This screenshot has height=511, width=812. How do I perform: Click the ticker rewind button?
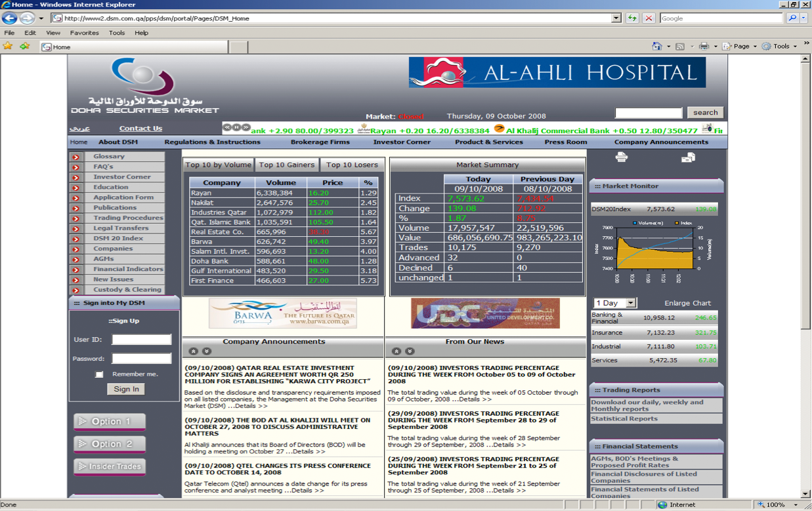point(227,127)
